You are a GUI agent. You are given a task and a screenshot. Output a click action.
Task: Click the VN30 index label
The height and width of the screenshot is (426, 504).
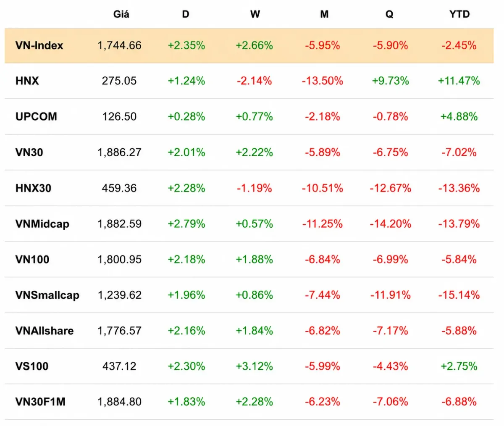click(x=29, y=152)
